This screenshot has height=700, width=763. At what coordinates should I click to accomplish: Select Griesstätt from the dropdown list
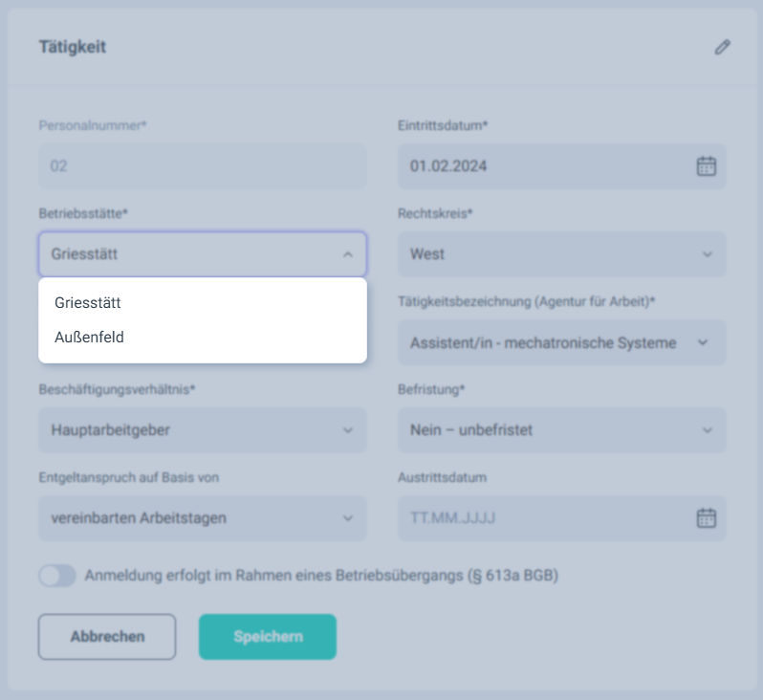pos(88,302)
